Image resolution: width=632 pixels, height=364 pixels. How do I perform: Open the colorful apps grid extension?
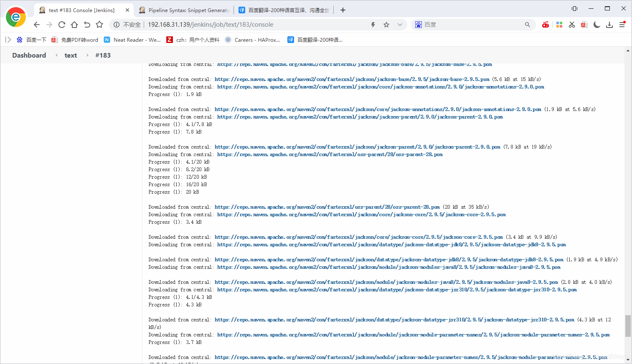(559, 25)
